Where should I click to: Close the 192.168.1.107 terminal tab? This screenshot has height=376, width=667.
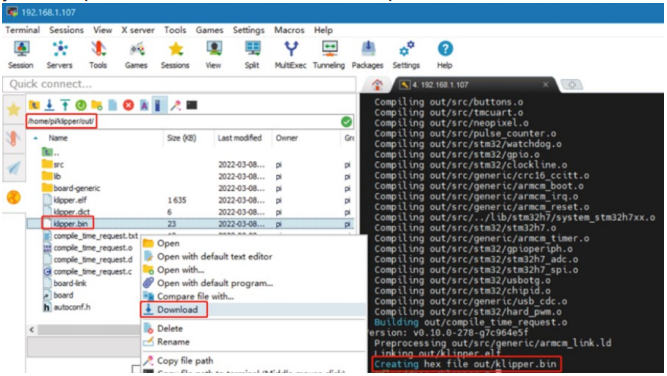pyautogui.click(x=545, y=85)
